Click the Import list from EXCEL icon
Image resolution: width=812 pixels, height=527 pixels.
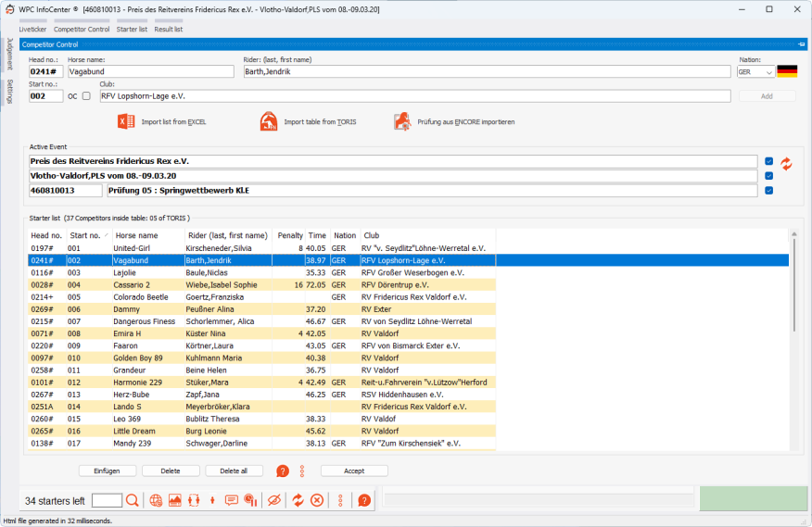click(126, 121)
